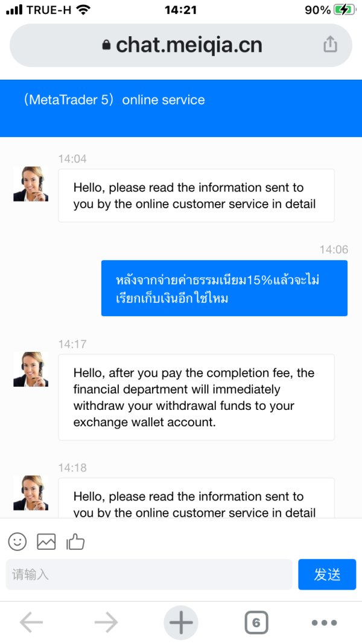Open browser more options menu

point(324,623)
